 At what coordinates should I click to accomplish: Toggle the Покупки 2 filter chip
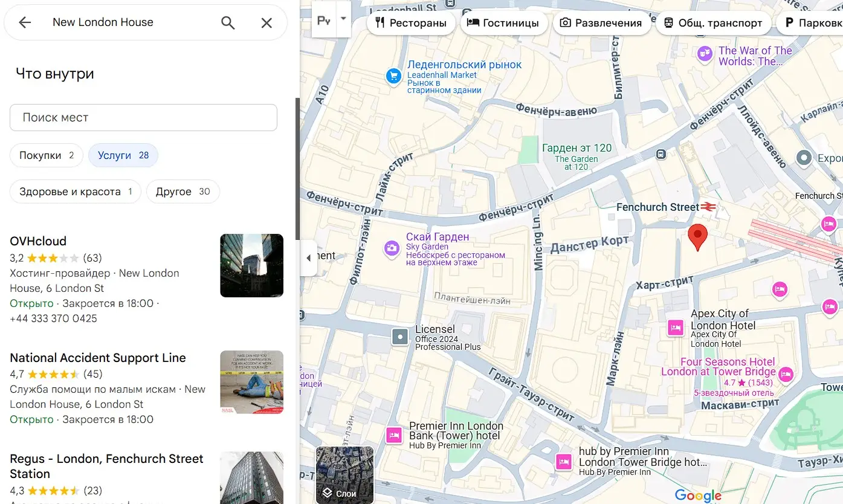[46, 155]
